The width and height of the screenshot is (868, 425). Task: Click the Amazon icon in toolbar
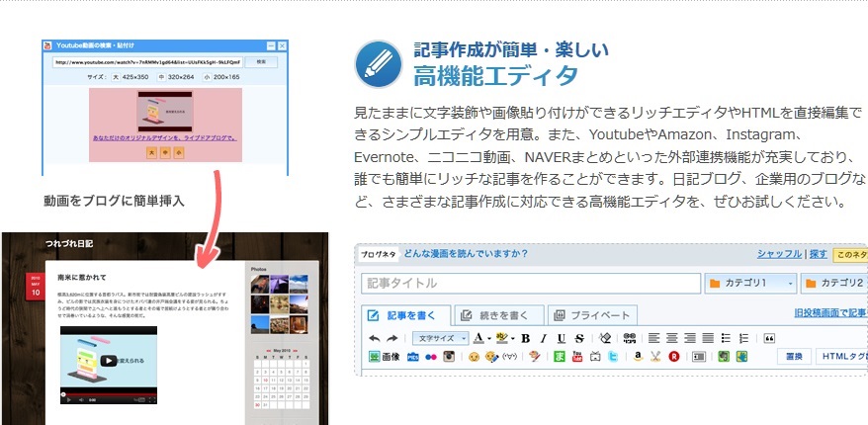point(639,356)
